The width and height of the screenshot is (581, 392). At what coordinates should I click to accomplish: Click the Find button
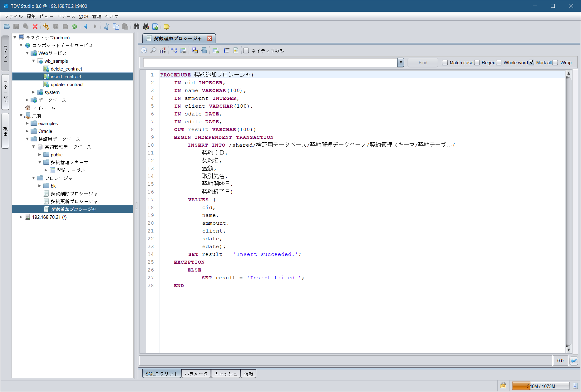[423, 63]
